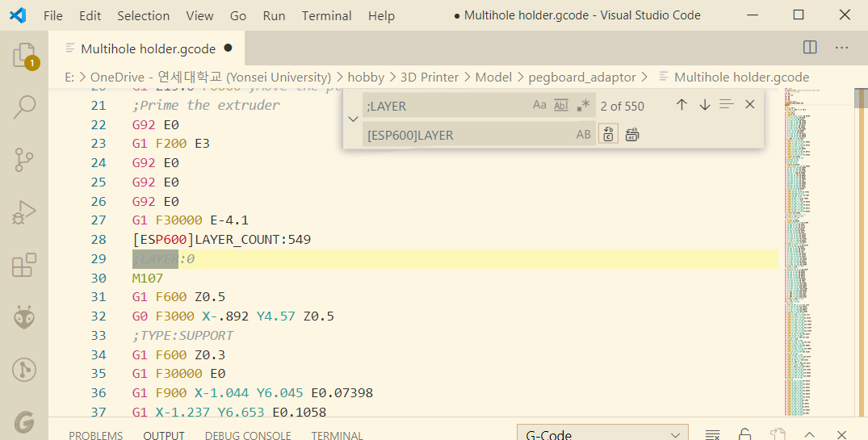
Task: Click the M107 command on line 30
Action: pos(148,278)
